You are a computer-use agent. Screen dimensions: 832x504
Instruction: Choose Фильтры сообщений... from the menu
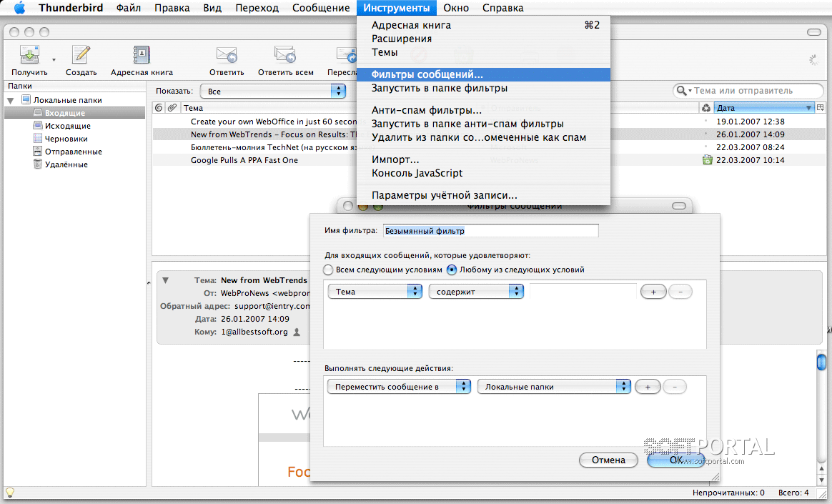[483, 74]
